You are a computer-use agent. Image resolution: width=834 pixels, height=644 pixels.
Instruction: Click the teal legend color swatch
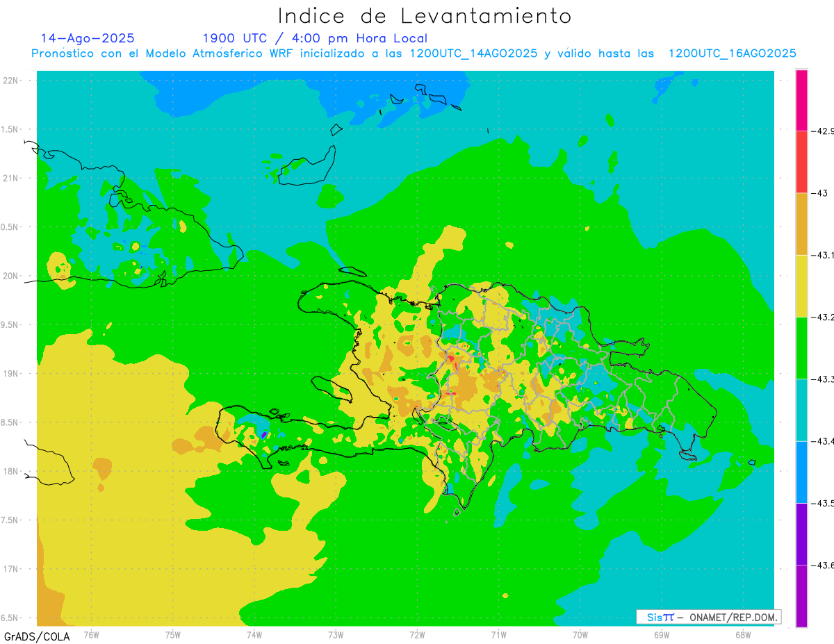tap(801, 410)
